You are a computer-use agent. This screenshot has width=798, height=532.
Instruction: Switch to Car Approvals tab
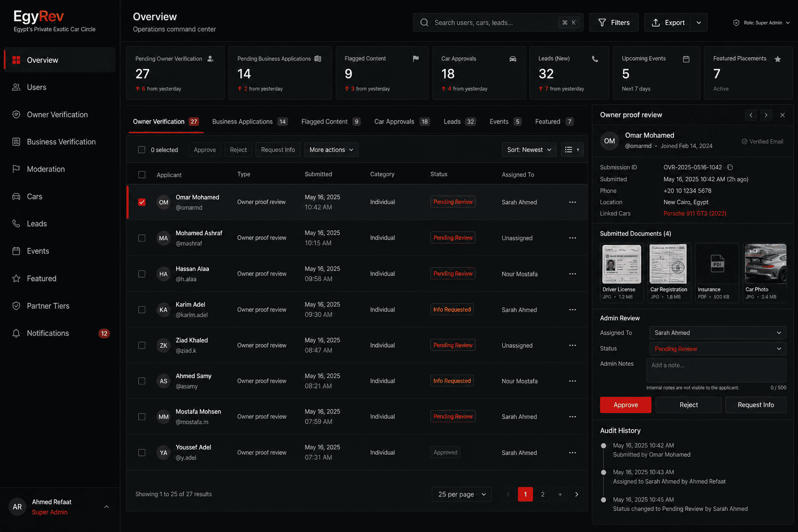coord(402,122)
